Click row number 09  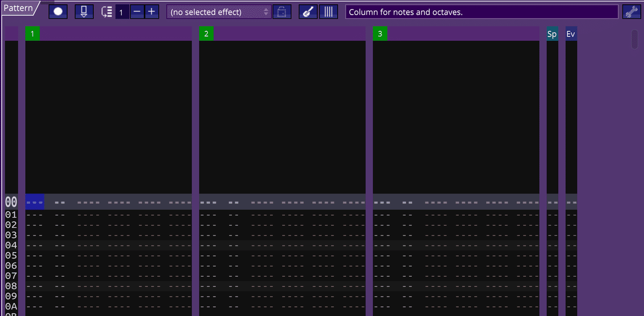tap(11, 297)
